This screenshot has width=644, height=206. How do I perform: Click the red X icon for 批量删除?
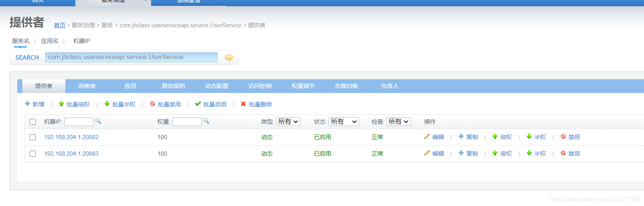click(x=243, y=104)
